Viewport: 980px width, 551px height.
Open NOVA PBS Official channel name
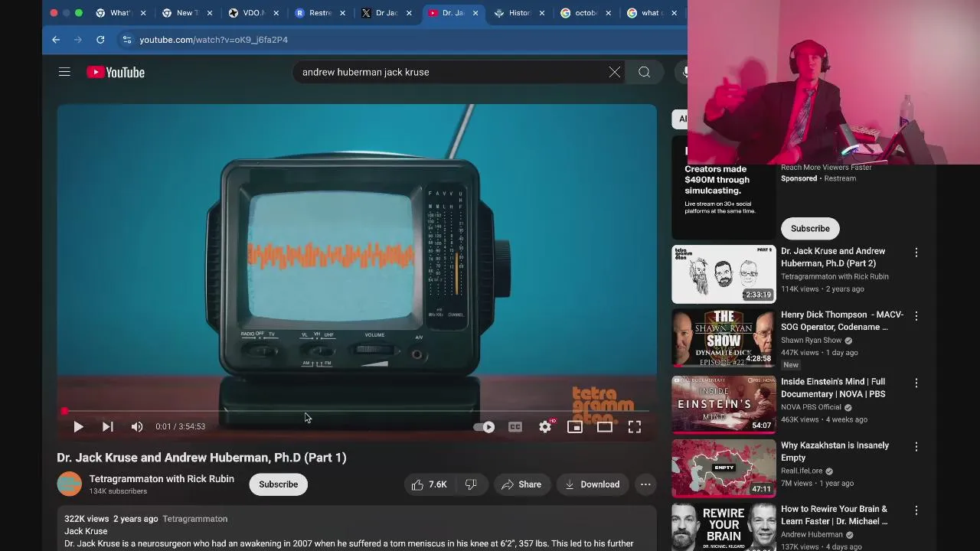[x=811, y=407]
